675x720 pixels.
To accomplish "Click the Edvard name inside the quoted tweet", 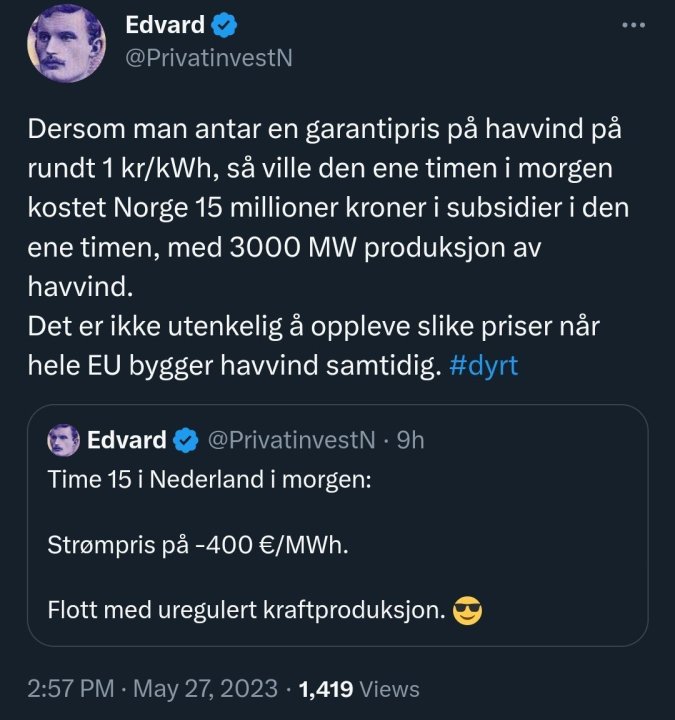I will coord(127,439).
